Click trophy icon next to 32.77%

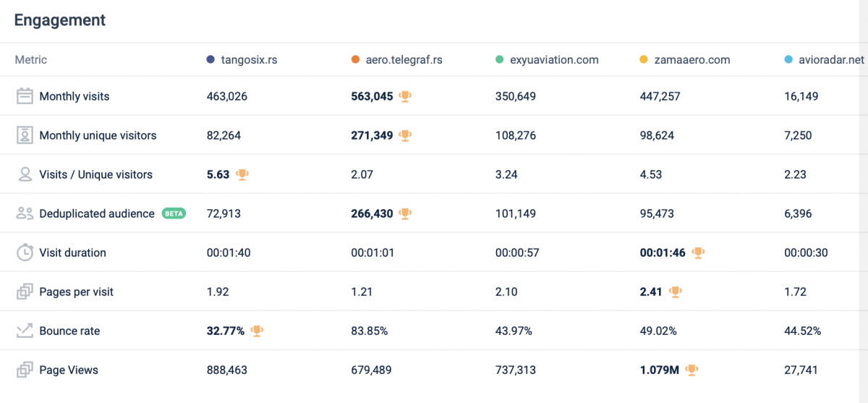coord(257,331)
